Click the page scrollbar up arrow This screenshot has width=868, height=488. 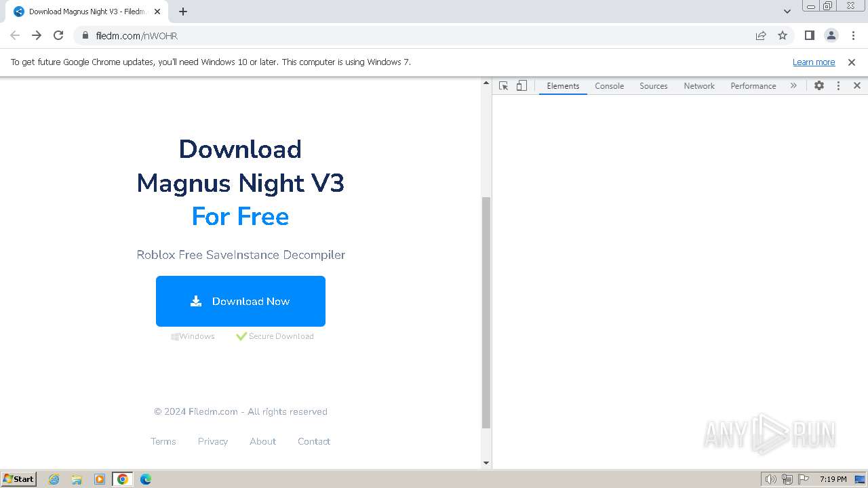[486, 83]
